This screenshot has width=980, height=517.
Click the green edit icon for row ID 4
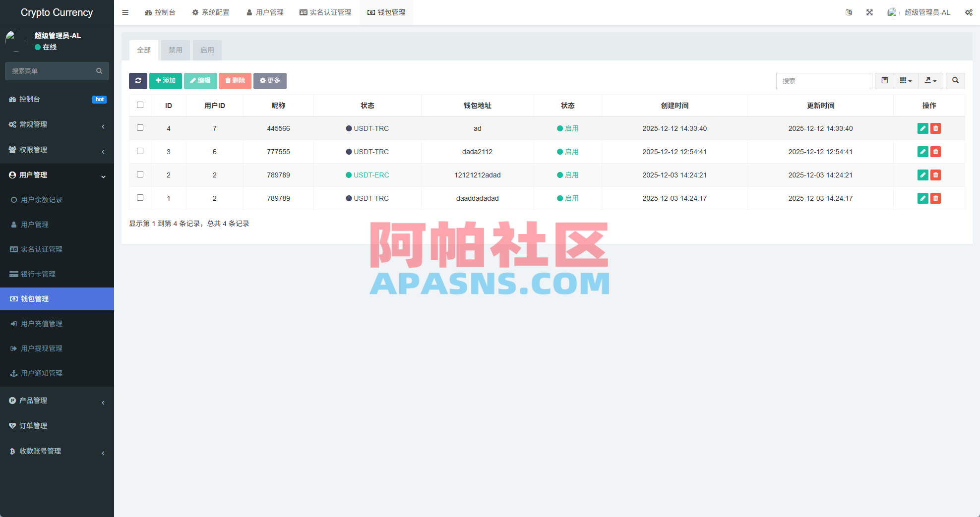(922, 128)
